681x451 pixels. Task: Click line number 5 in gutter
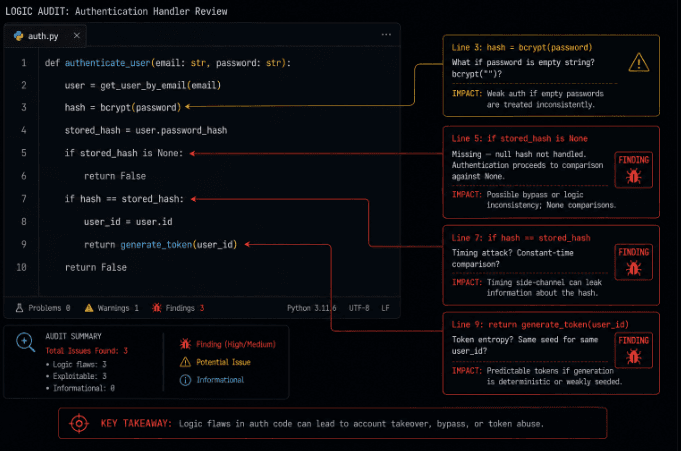click(x=24, y=153)
